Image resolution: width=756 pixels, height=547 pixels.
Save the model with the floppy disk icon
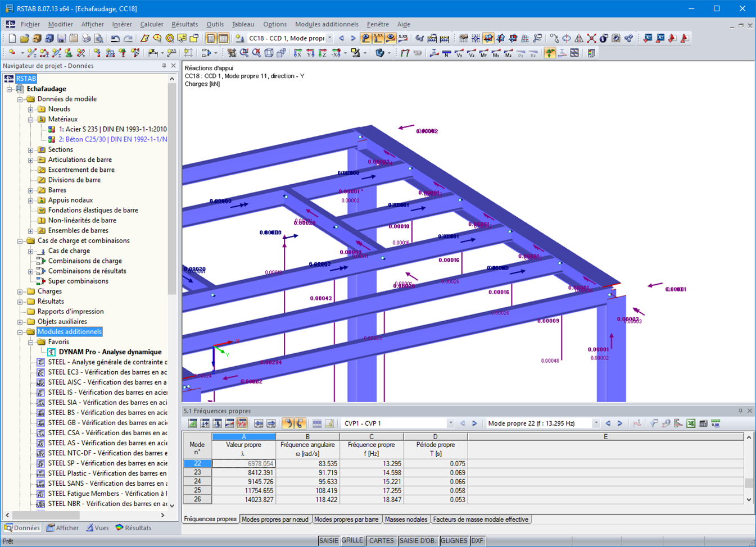(61, 38)
